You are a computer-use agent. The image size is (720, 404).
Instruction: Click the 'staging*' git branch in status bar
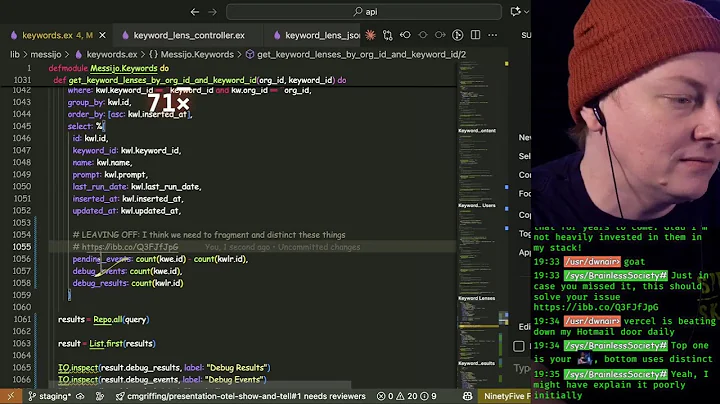click(50, 396)
